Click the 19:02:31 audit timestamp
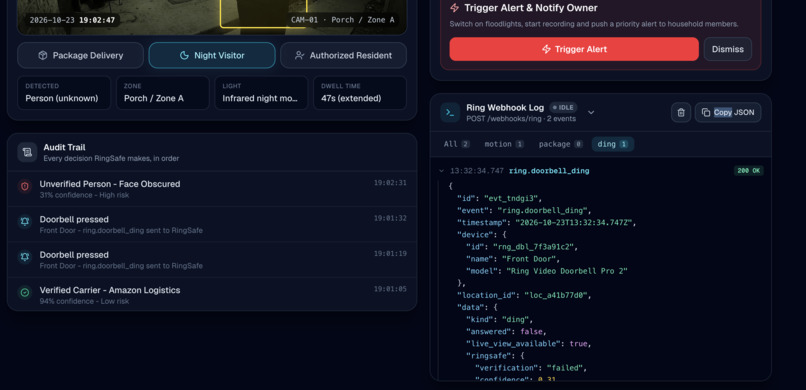Screen dimensions: 806x390 point(390,183)
